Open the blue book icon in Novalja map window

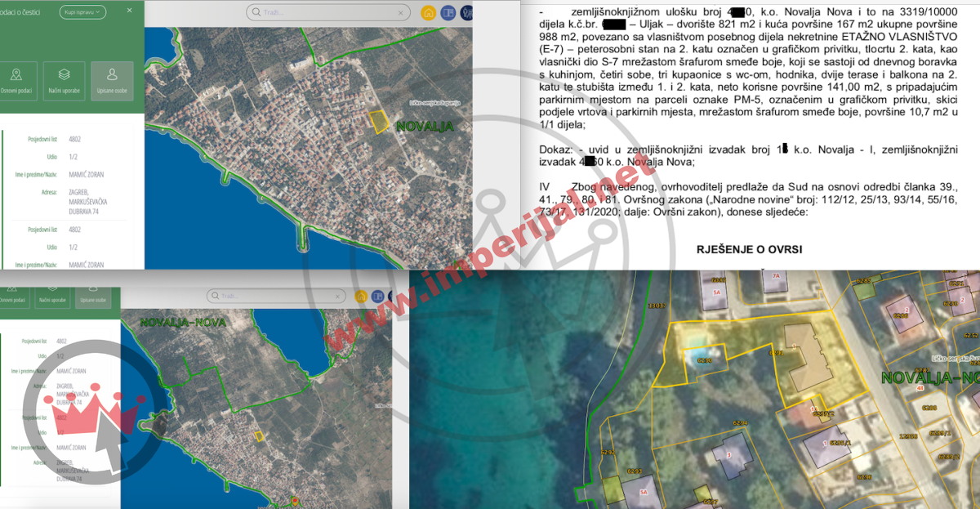click(447, 13)
